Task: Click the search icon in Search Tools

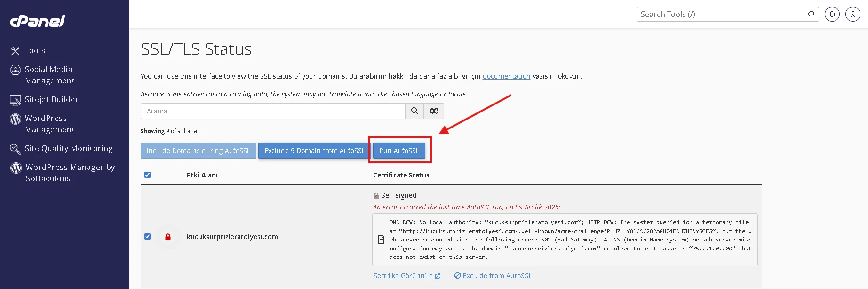Action: pyautogui.click(x=811, y=14)
